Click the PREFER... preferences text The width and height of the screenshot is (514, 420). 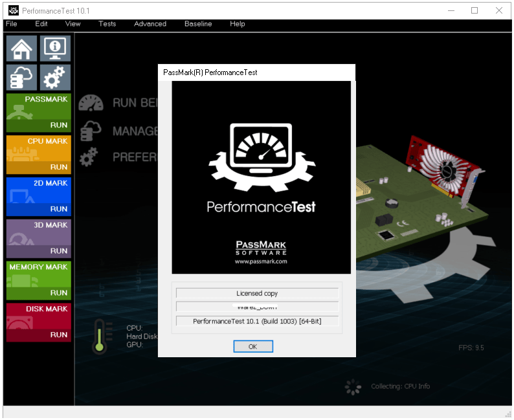coord(135,157)
